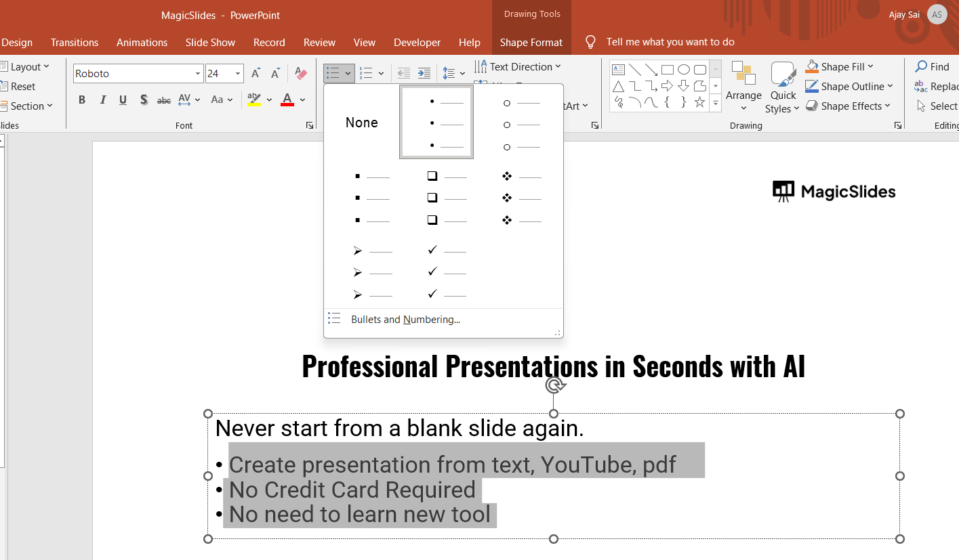The image size is (959, 560).
Task: Click the red Font Color swatch button
Action: point(287,100)
